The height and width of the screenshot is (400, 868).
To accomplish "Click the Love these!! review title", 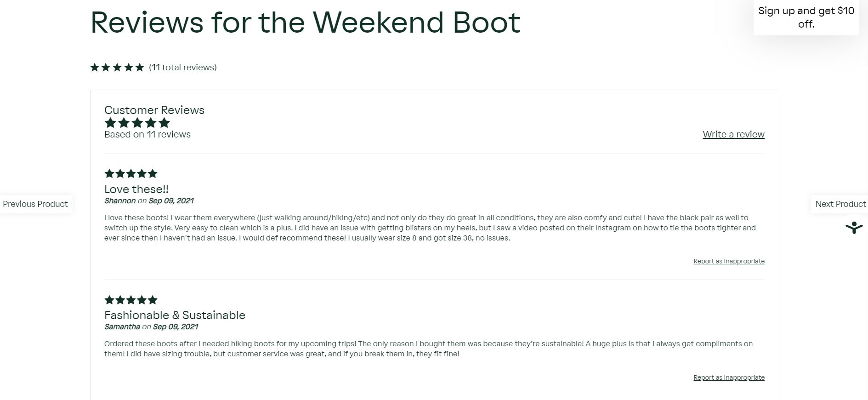I will click(136, 189).
